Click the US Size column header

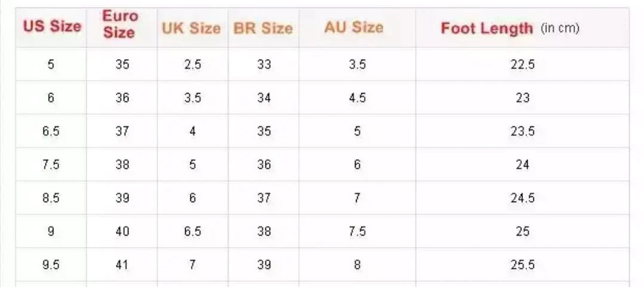51,27
